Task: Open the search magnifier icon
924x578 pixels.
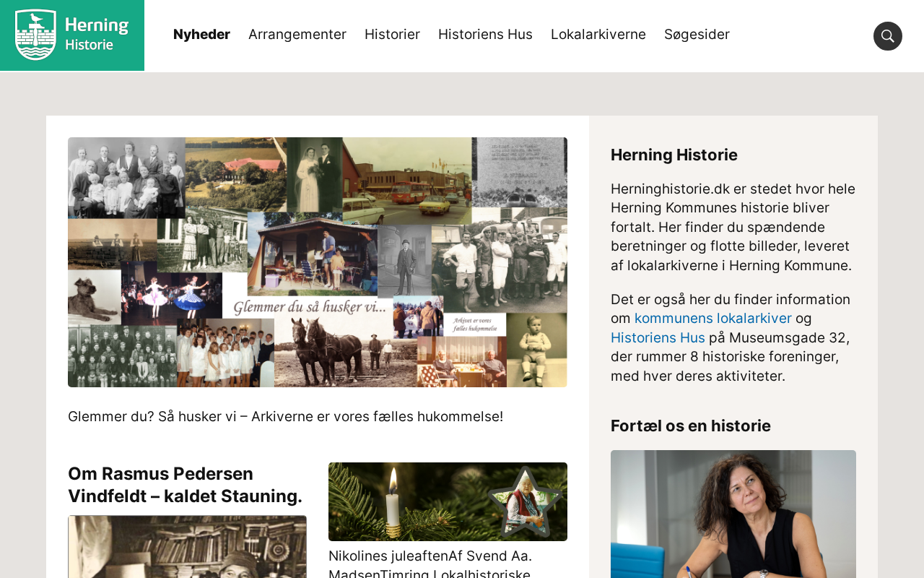Action: coord(888,36)
